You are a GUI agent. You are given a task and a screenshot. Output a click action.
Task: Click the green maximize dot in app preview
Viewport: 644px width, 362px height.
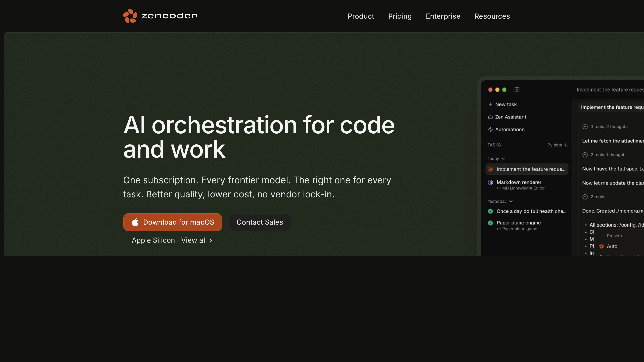pyautogui.click(x=504, y=90)
